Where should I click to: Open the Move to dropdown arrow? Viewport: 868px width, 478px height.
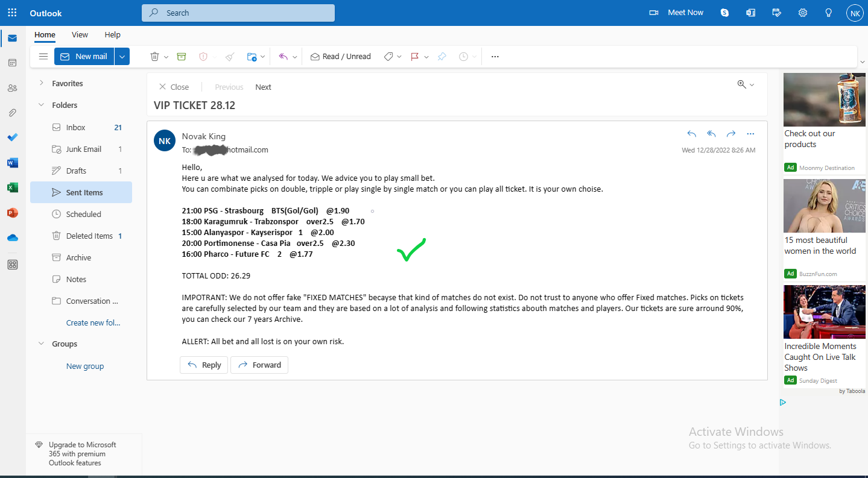click(x=263, y=57)
